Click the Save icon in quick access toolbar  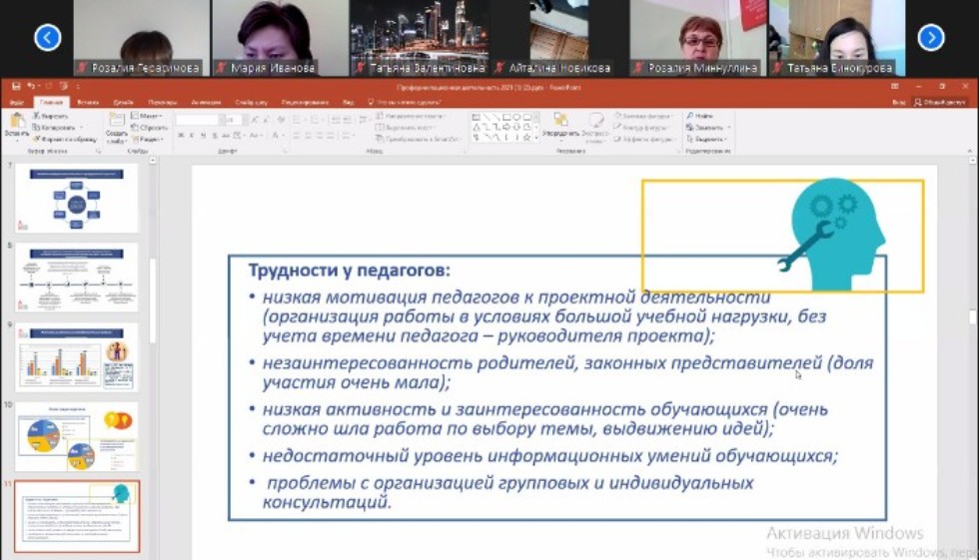click(x=16, y=86)
